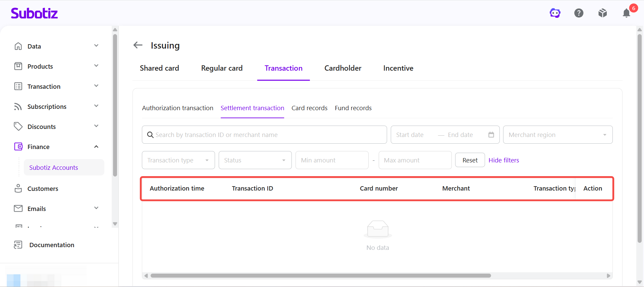The height and width of the screenshot is (287, 644).
Task: Click the Transaction list icon in sidebar
Action: click(x=18, y=86)
